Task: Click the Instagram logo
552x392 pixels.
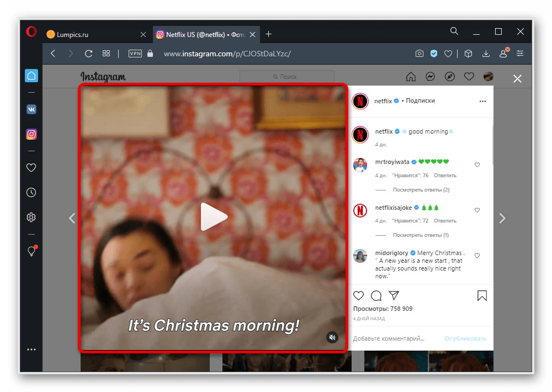Action: tap(103, 77)
